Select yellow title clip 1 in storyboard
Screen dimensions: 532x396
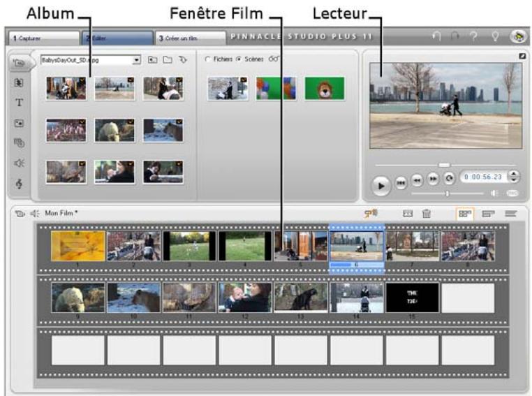point(78,246)
